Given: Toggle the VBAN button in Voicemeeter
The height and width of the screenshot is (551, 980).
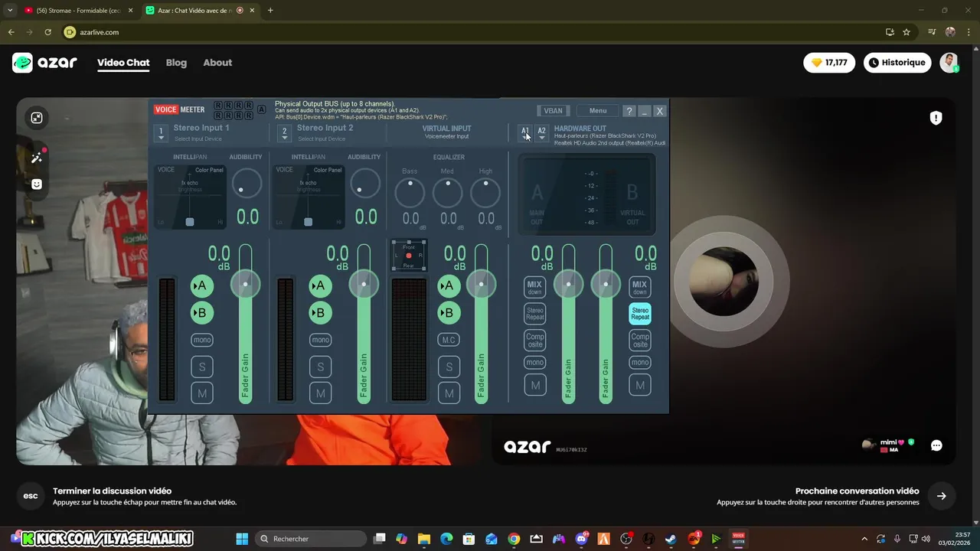Looking at the screenshot, I should coord(553,111).
